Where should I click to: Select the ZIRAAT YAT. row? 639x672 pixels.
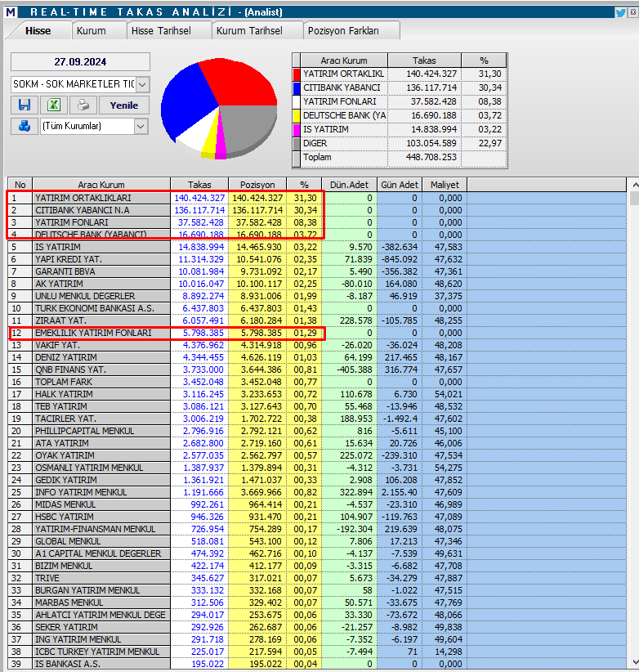pyautogui.click(x=317, y=320)
